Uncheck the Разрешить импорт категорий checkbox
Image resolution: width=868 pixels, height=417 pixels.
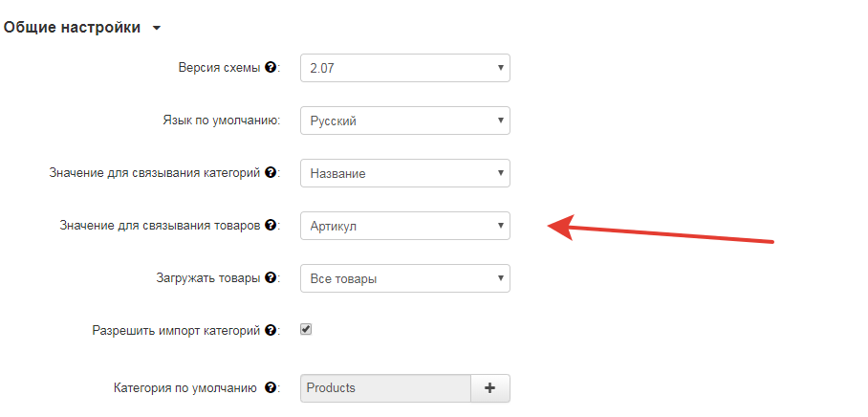(306, 330)
